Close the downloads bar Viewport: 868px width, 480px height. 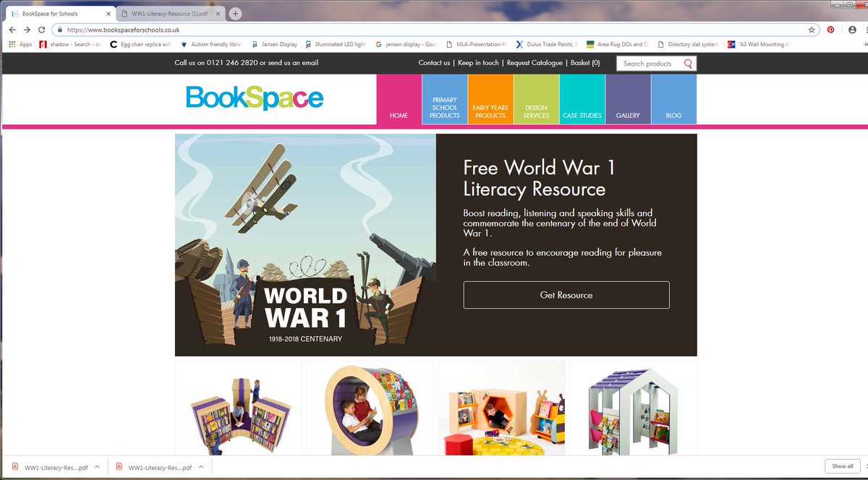click(866, 466)
